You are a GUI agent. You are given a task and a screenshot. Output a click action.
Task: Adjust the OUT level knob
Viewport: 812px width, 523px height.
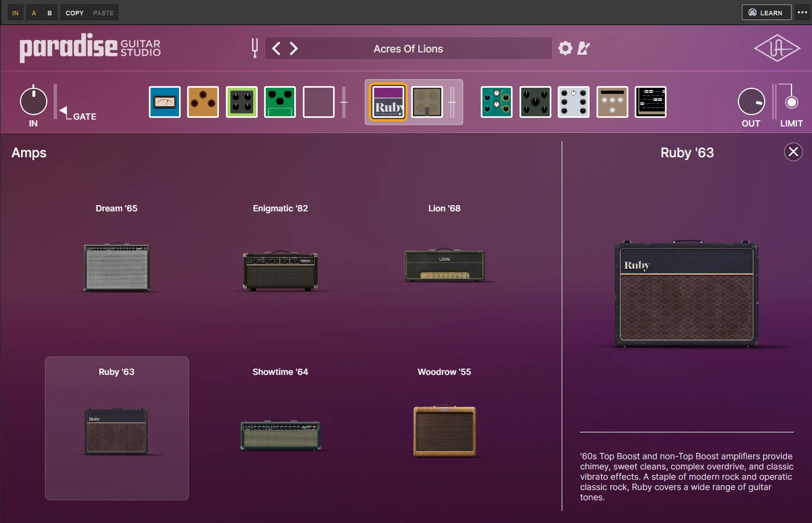[752, 103]
